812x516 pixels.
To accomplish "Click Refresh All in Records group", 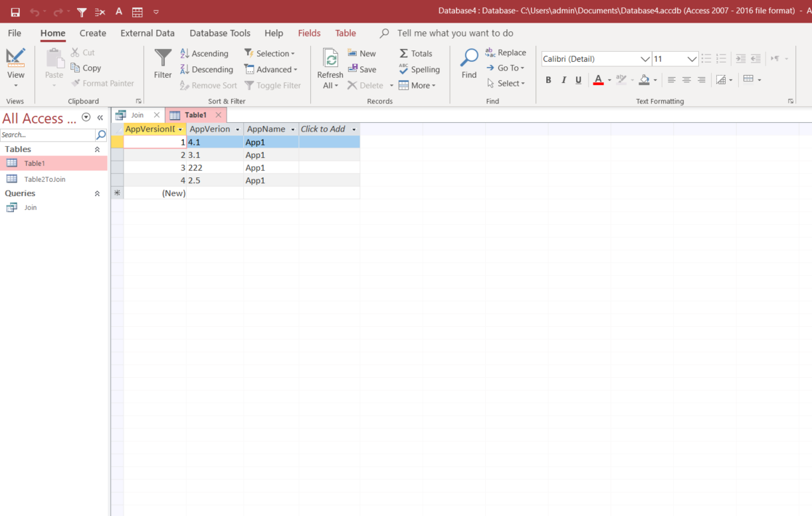I will pyautogui.click(x=330, y=69).
